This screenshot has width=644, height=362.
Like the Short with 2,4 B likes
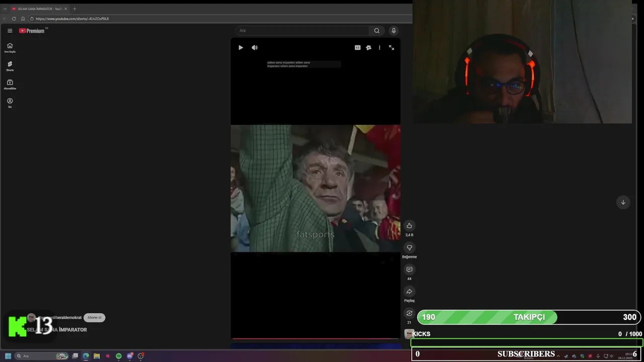[x=409, y=226]
